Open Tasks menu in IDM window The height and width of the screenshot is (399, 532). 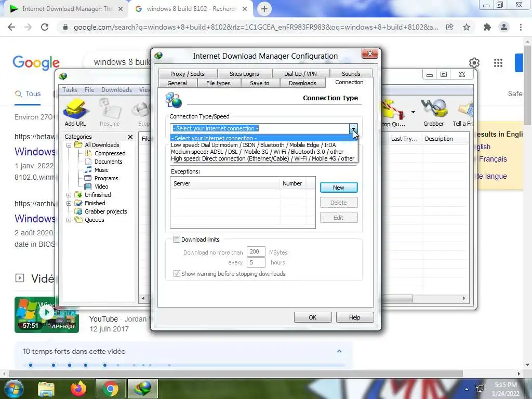pyautogui.click(x=70, y=89)
